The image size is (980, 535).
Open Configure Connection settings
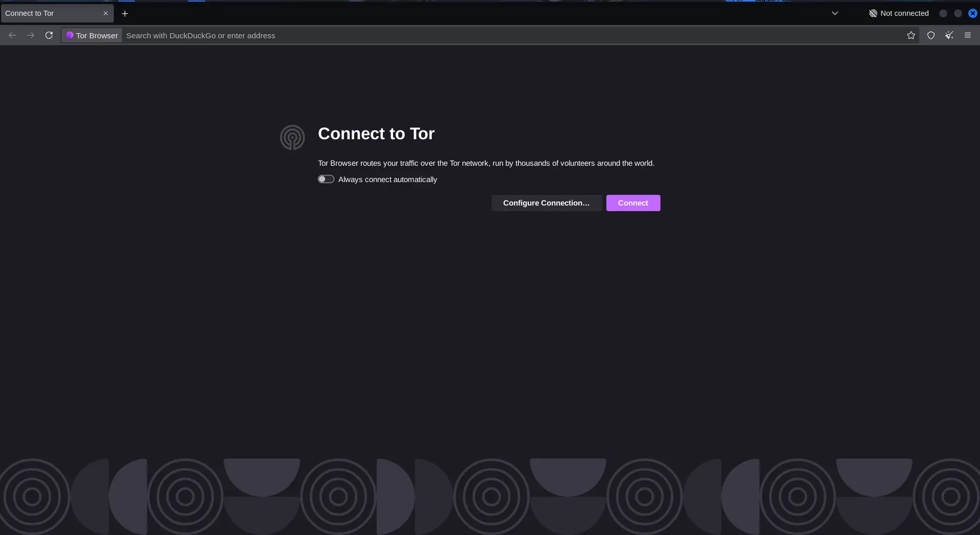tap(546, 203)
